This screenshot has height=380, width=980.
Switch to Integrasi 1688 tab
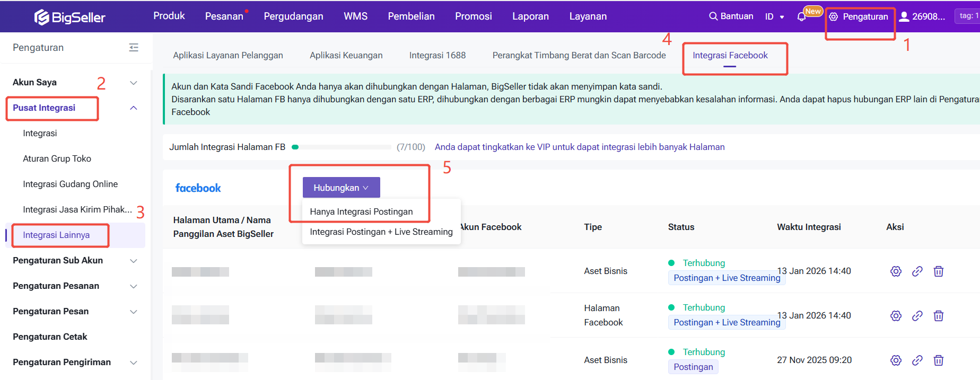[437, 55]
